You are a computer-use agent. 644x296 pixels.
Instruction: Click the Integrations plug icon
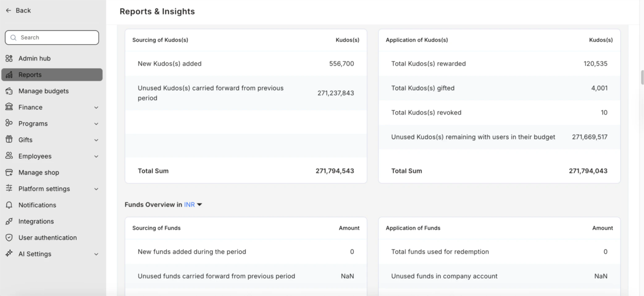click(9, 221)
